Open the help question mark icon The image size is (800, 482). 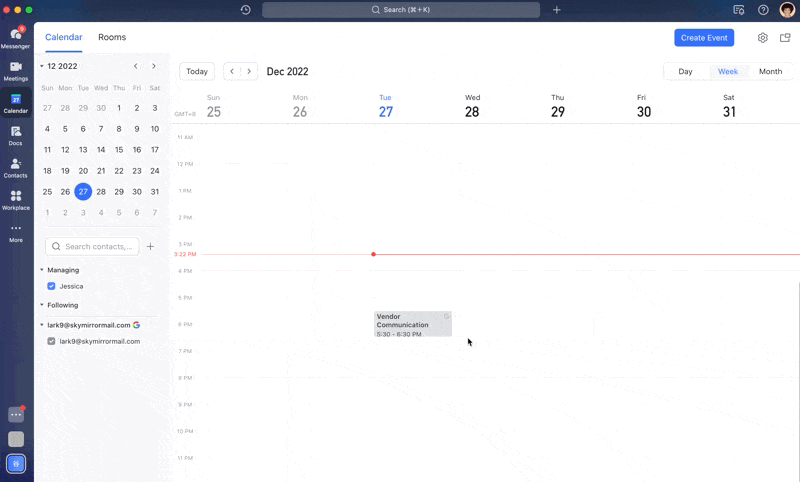tap(763, 10)
